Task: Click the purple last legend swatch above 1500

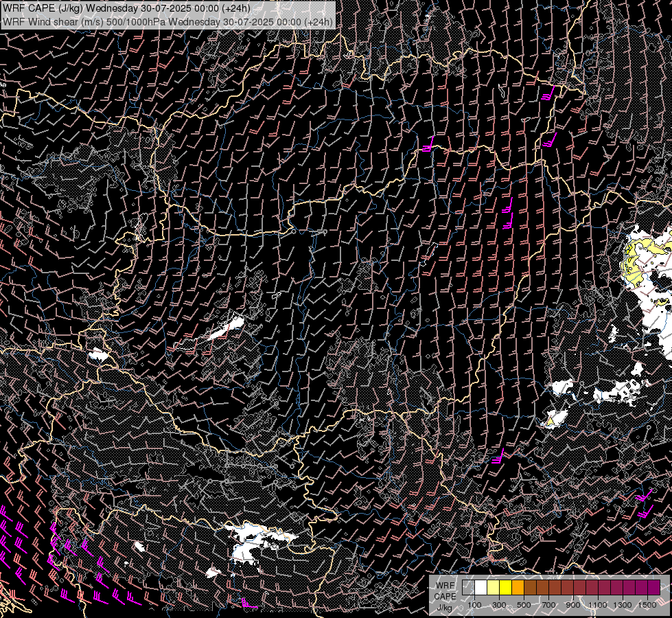Action: point(653,587)
